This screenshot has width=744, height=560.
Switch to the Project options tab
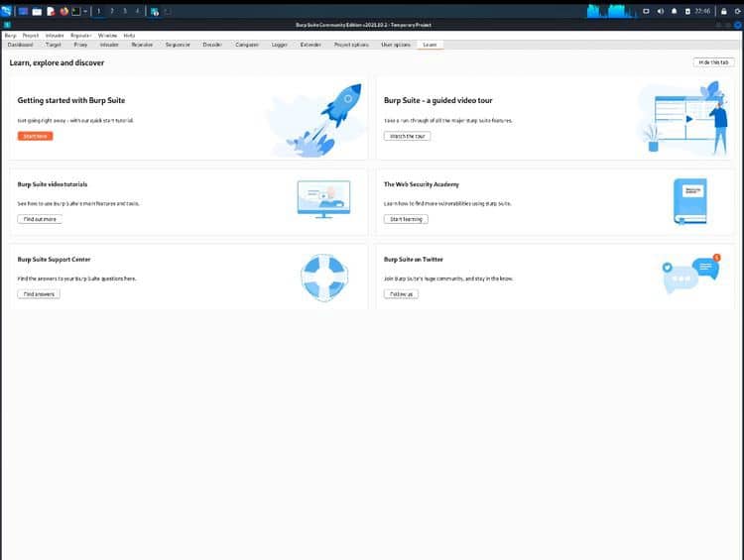click(351, 45)
